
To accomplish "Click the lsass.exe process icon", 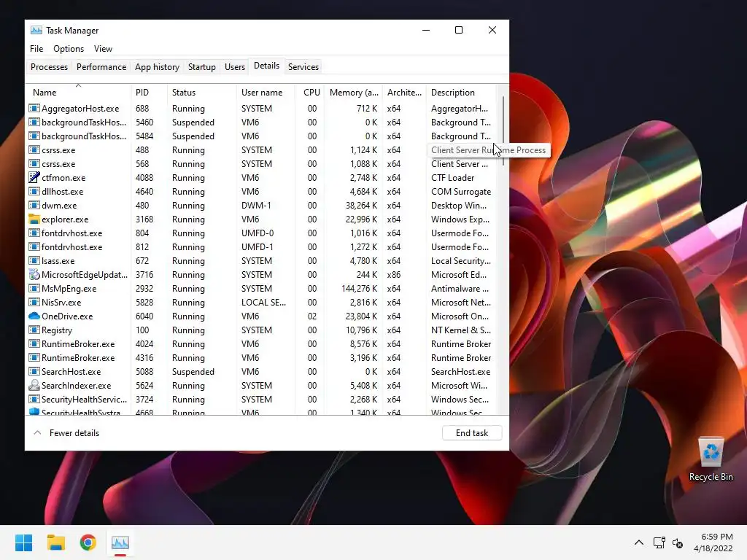I will coord(34,261).
